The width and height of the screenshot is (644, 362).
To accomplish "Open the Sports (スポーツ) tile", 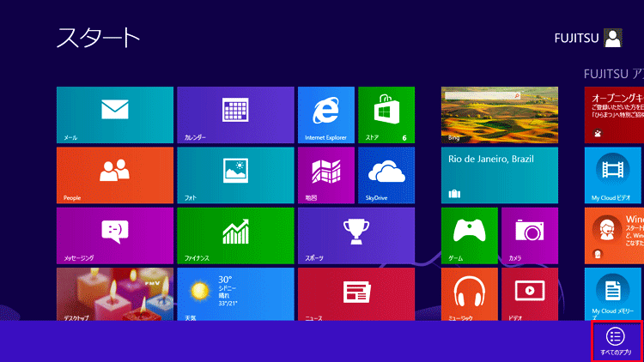I will (x=356, y=236).
